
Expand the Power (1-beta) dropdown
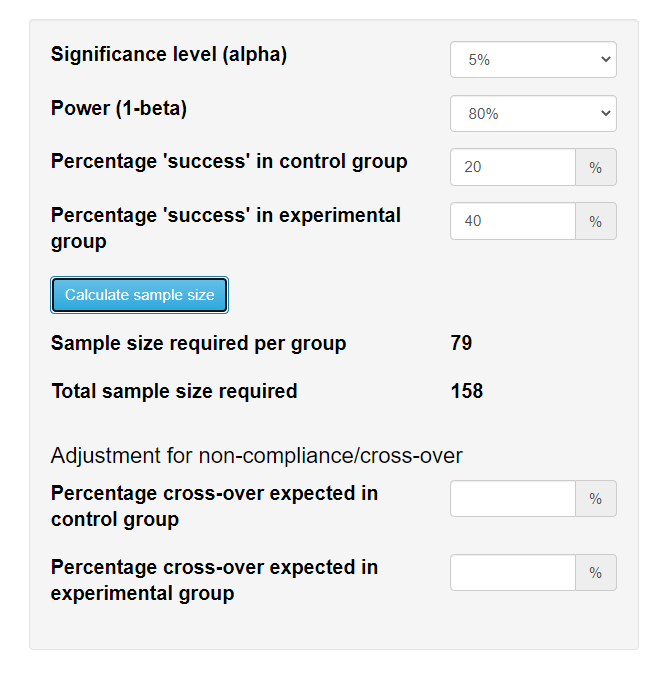click(533, 114)
